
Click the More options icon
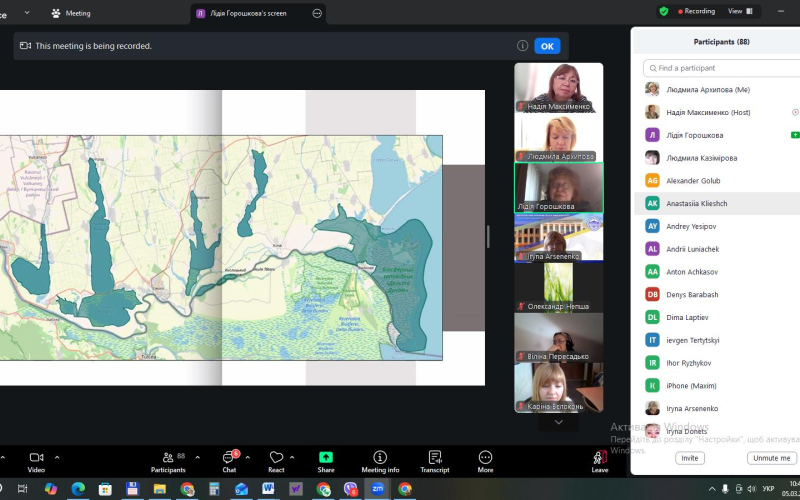[x=485, y=459]
